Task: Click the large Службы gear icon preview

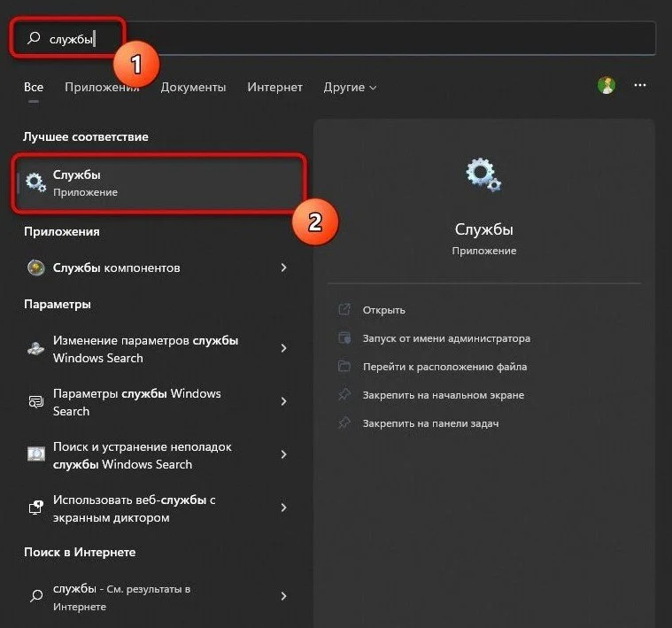Action: (x=483, y=174)
